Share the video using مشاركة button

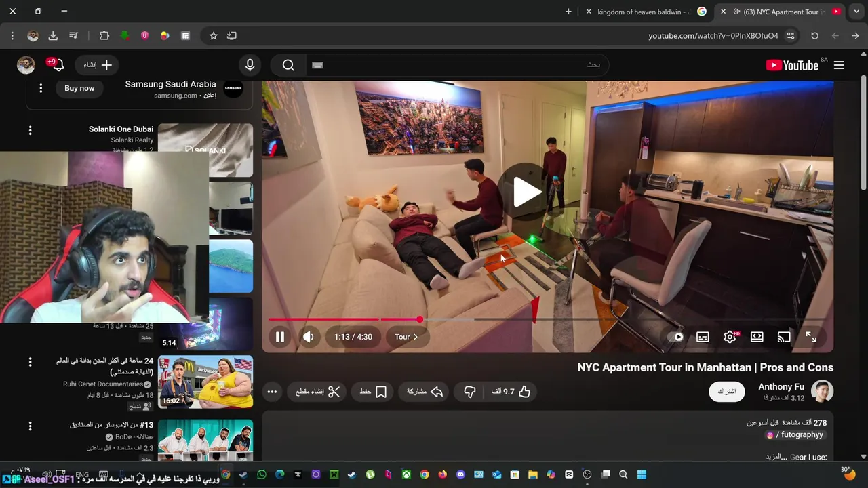[x=425, y=392]
